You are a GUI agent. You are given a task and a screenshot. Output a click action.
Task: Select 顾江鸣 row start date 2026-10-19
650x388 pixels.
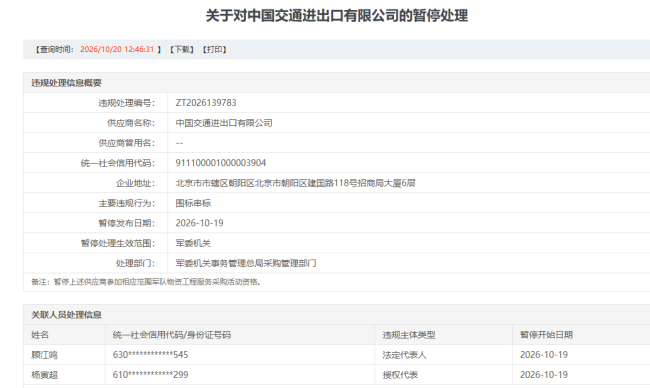(x=544, y=355)
